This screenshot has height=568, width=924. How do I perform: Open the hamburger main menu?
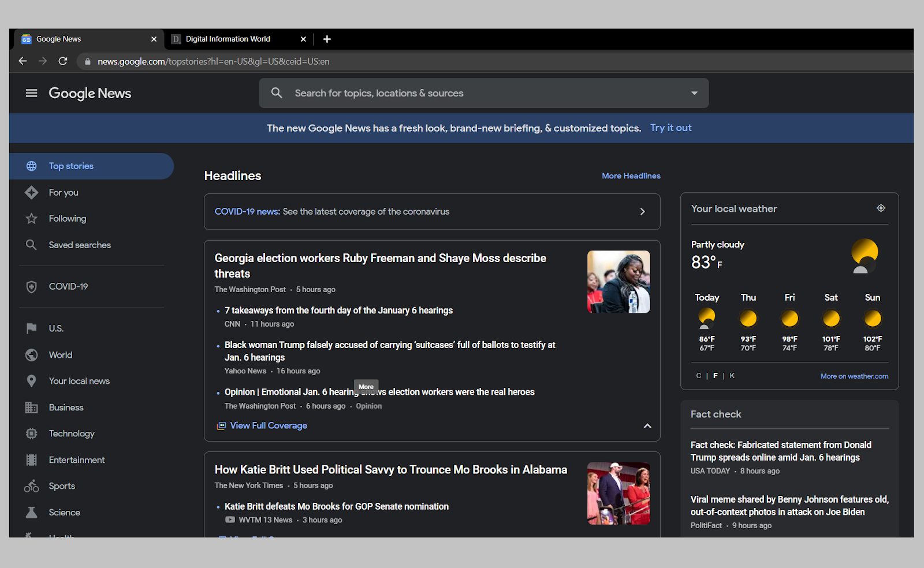pos(31,93)
